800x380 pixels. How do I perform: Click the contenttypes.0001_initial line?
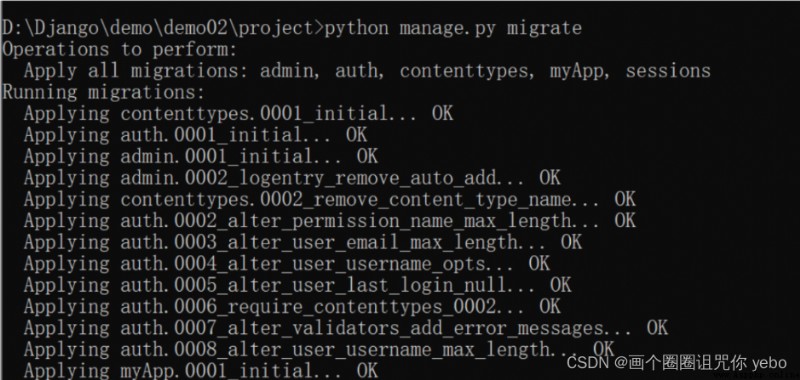[x=238, y=114]
